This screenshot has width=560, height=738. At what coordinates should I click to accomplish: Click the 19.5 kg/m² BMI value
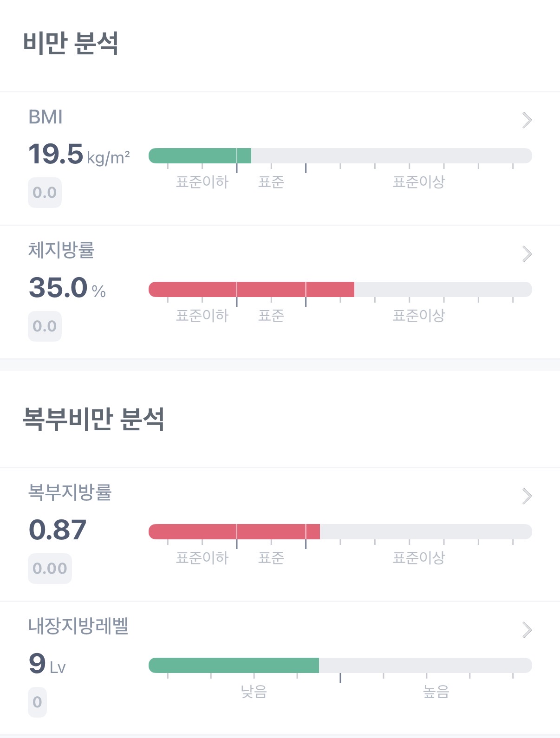click(x=79, y=155)
